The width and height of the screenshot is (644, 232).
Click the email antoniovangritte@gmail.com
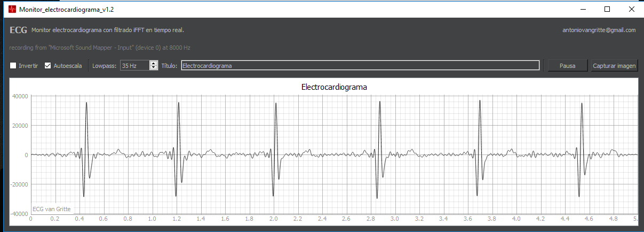click(599, 30)
